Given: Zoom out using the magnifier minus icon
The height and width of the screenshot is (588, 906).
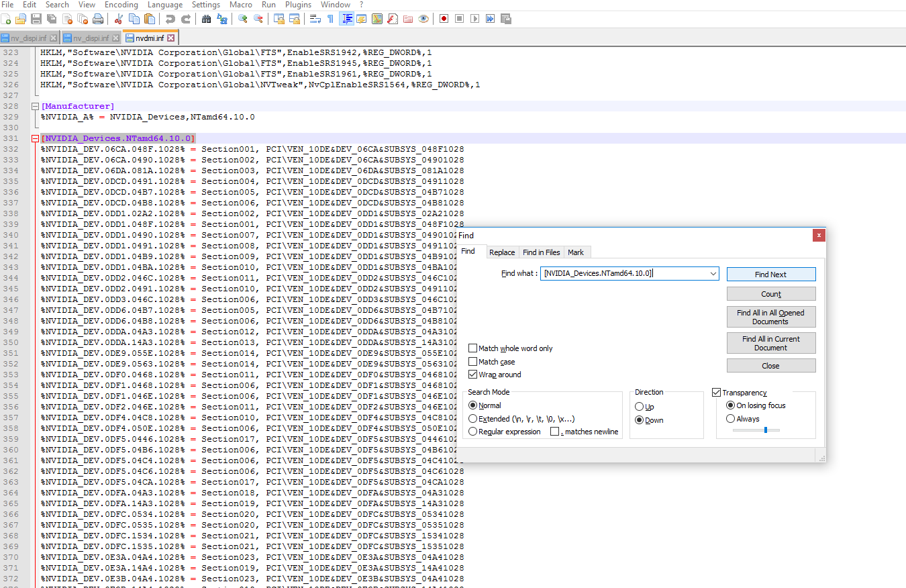Looking at the screenshot, I should pos(258,19).
